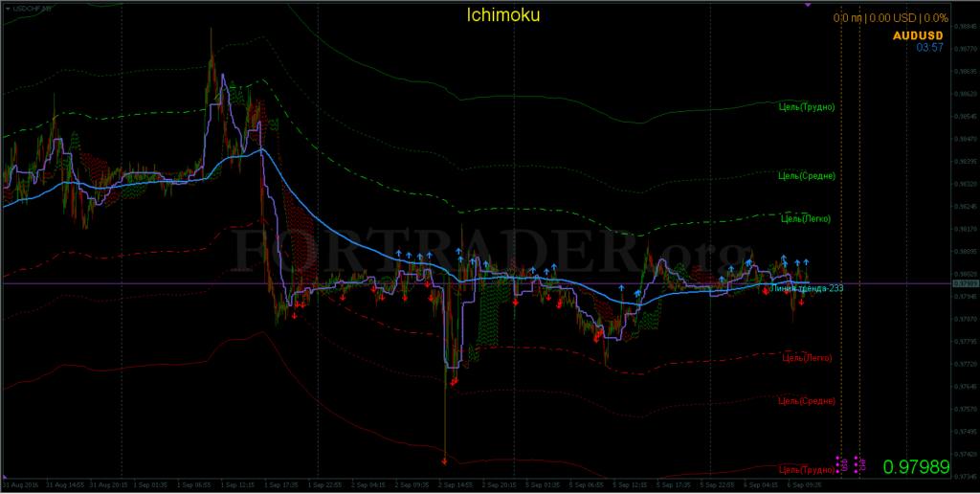Select the red 'Цель(Легко)' lower target label
The height and width of the screenshot is (494, 980).
click(807, 358)
